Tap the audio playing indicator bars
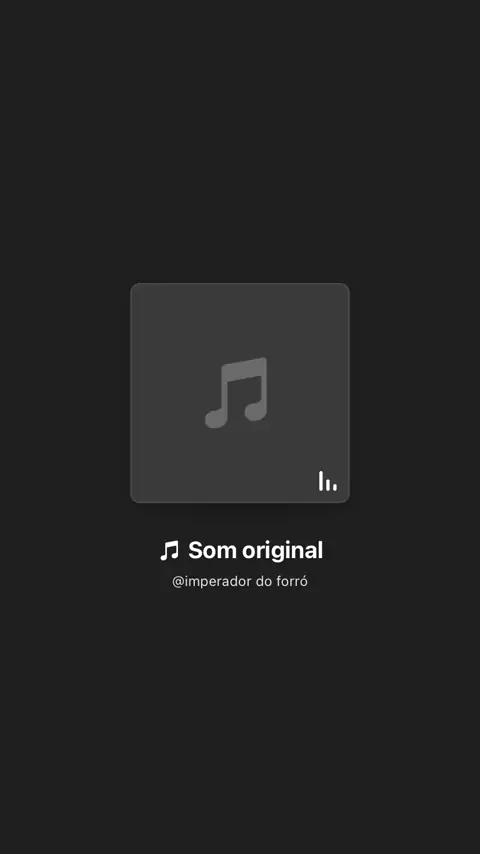Image resolution: width=480 pixels, height=854 pixels. tap(327, 481)
